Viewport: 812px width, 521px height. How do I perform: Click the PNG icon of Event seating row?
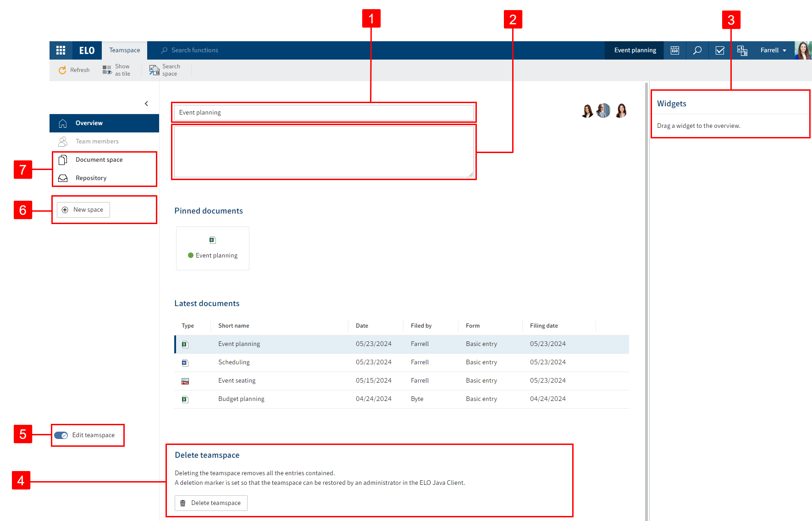tap(185, 381)
